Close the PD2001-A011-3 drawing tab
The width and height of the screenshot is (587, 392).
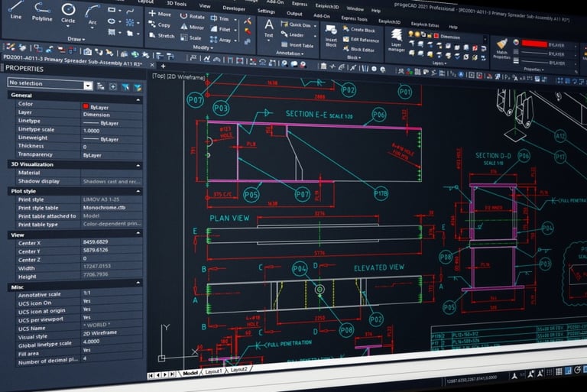pyautogui.click(x=152, y=65)
